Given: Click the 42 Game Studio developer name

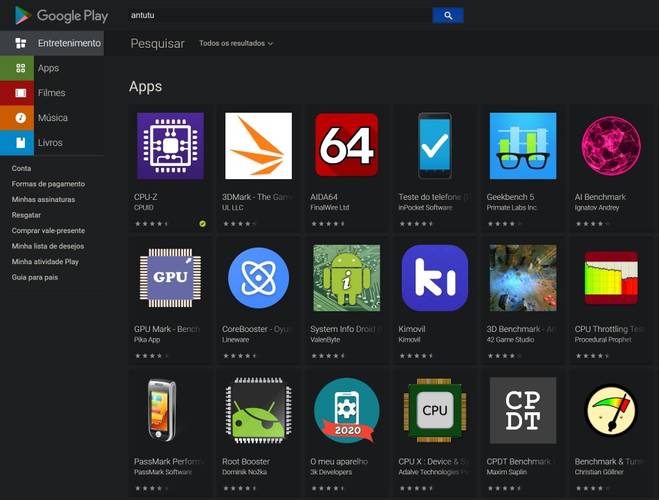Looking at the screenshot, I should pyautogui.click(x=510, y=339).
